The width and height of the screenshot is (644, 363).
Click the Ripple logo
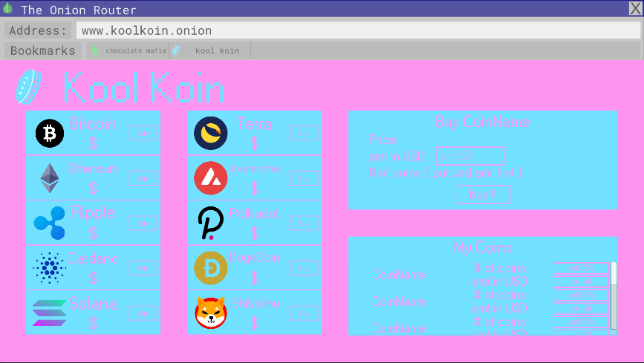50,223
